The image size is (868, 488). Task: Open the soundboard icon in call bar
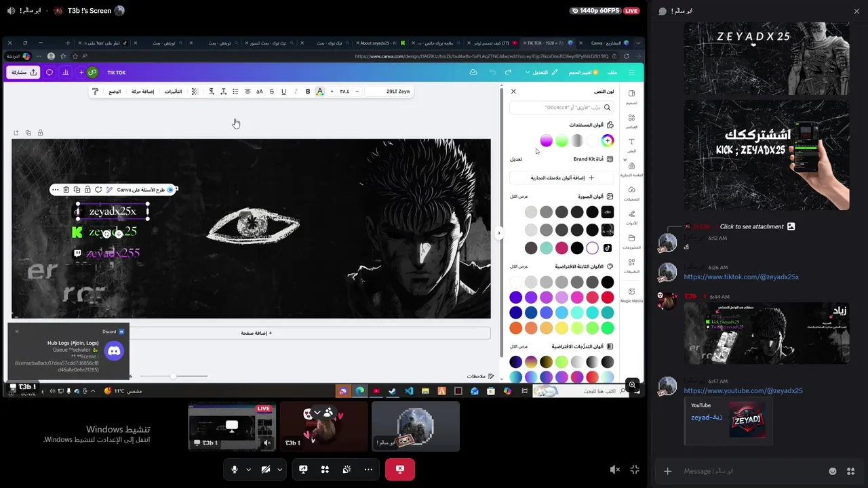347,469
